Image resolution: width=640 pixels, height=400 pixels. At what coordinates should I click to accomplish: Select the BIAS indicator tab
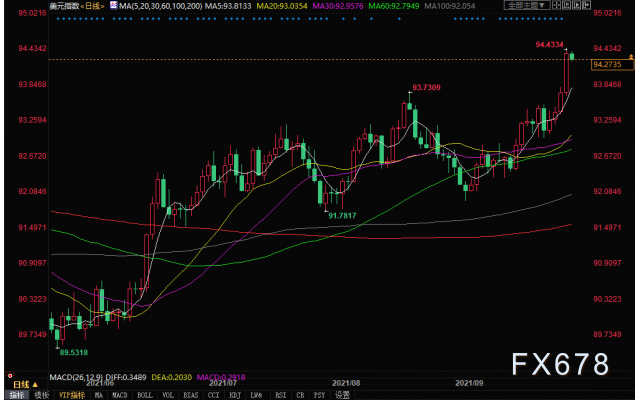tap(191, 395)
